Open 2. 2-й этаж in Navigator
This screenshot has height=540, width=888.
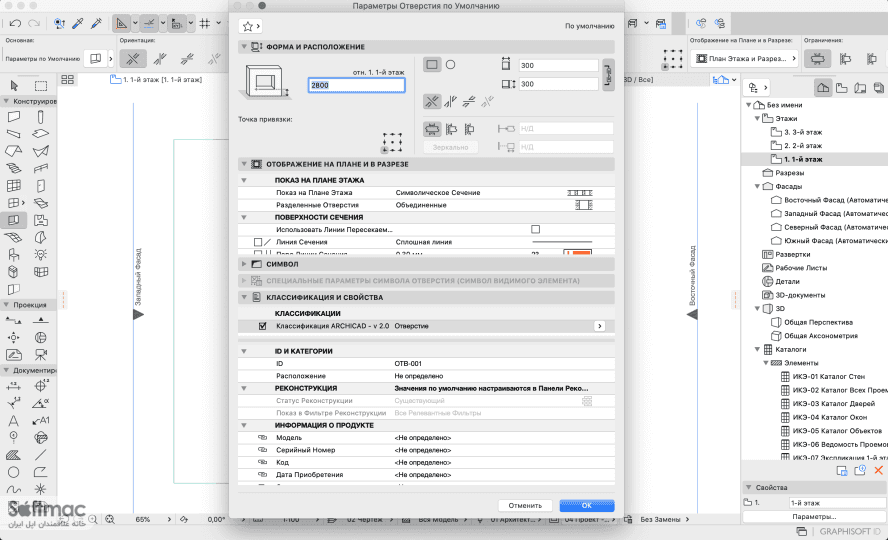(x=802, y=145)
